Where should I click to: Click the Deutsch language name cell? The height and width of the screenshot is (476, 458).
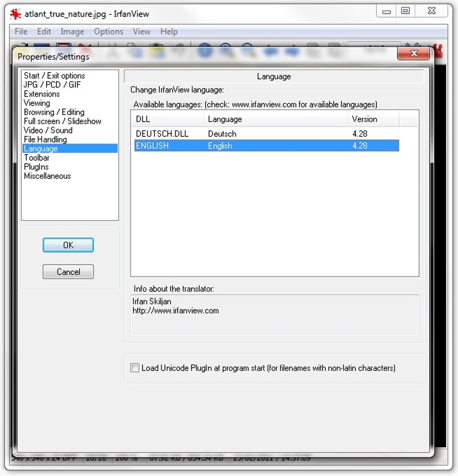point(222,133)
